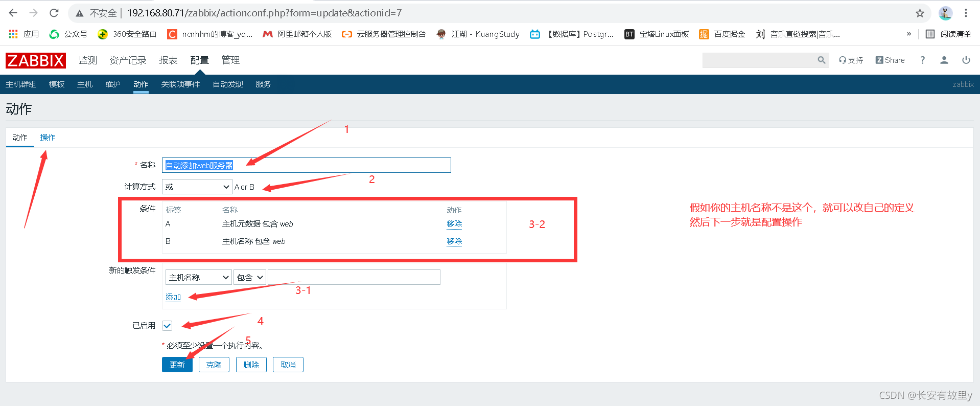
Task: Click the 名称 name input field
Action: (x=307, y=165)
